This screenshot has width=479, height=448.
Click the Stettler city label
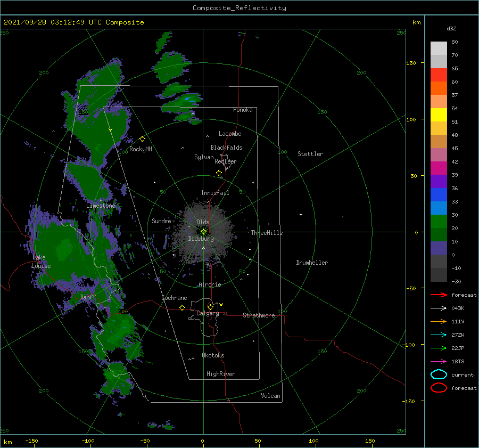click(310, 154)
